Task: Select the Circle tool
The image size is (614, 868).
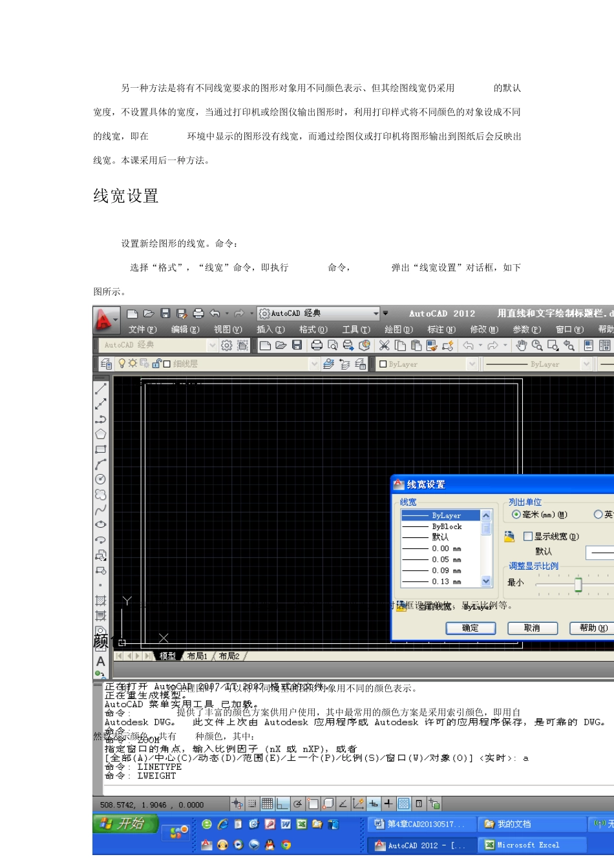Action: click(101, 479)
